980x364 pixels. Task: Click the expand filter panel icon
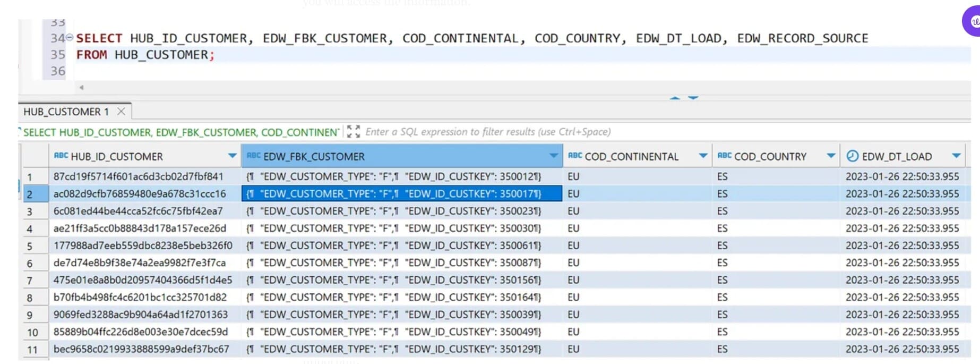point(353,132)
